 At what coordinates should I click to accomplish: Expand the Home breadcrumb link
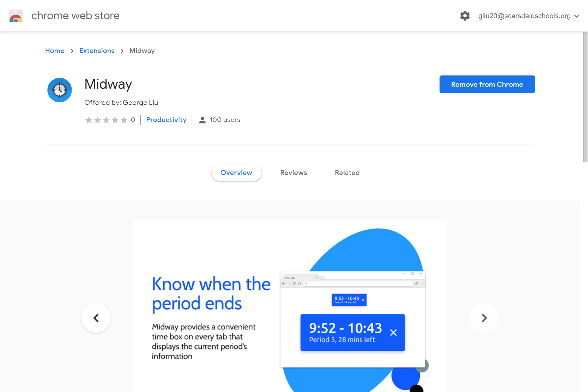[54, 50]
